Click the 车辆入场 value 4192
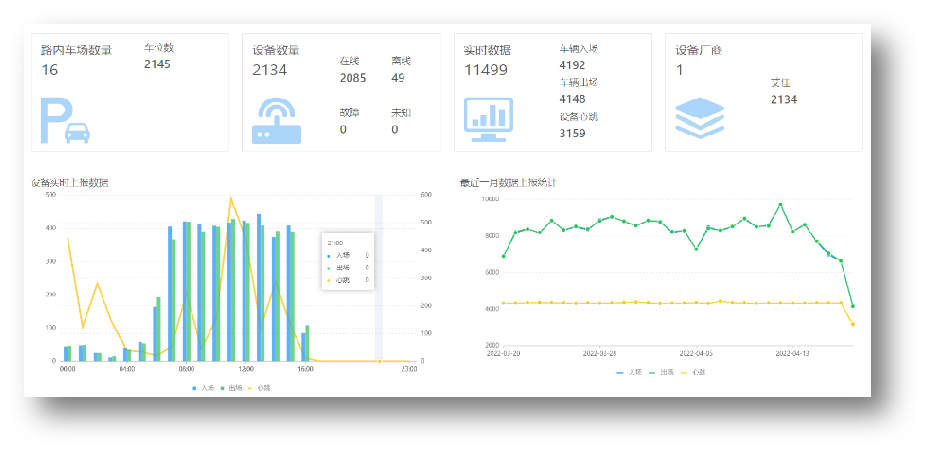Image resolution: width=928 pixels, height=455 pixels. tap(572, 65)
